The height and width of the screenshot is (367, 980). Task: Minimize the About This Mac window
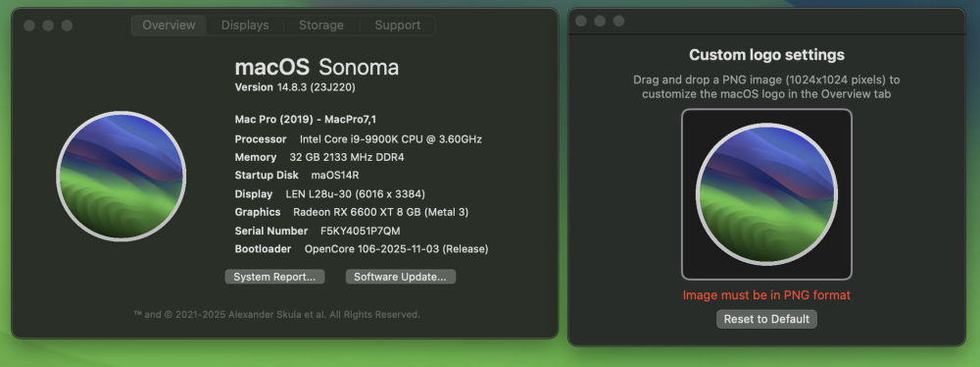pyautogui.click(x=48, y=26)
